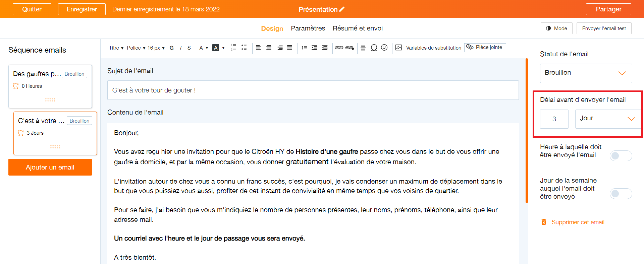Click the Enregistrer button
This screenshot has height=264, width=644.
pyautogui.click(x=82, y=9)
